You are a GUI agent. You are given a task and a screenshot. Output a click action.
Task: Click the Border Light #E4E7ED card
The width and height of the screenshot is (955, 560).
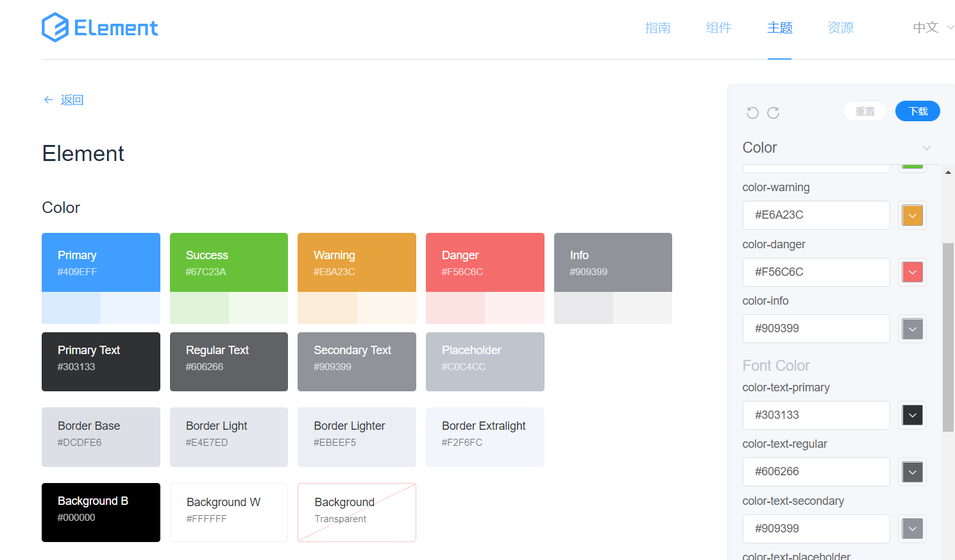click(229, 437)
